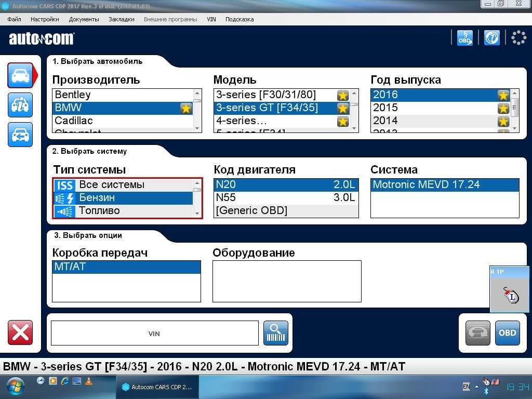Toggle favorite star for 4-series
The width and height of the screenshot is (532, 399).
pyautogui.click(x=343, y=121)
